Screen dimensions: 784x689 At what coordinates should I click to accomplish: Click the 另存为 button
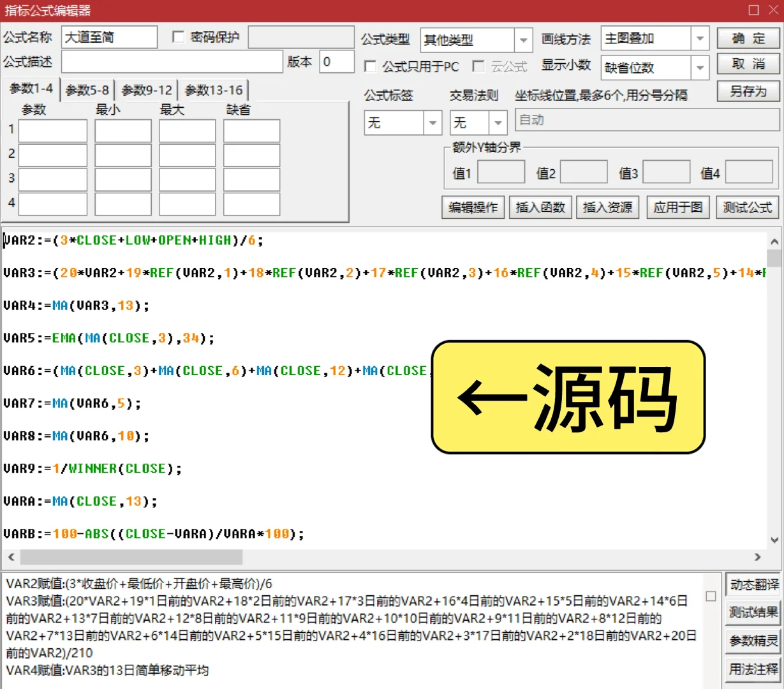pos(748,91)
